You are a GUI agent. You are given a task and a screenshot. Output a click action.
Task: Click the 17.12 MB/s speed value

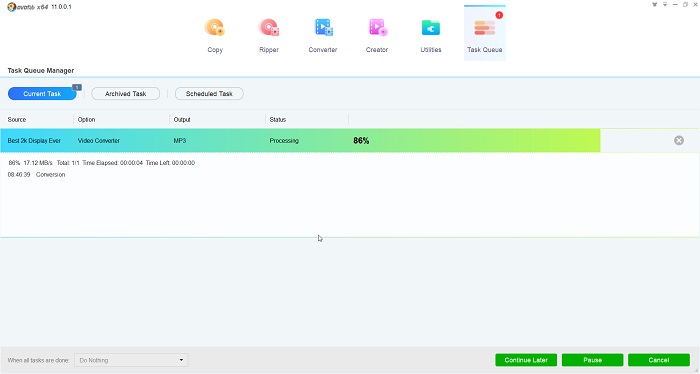38,163
